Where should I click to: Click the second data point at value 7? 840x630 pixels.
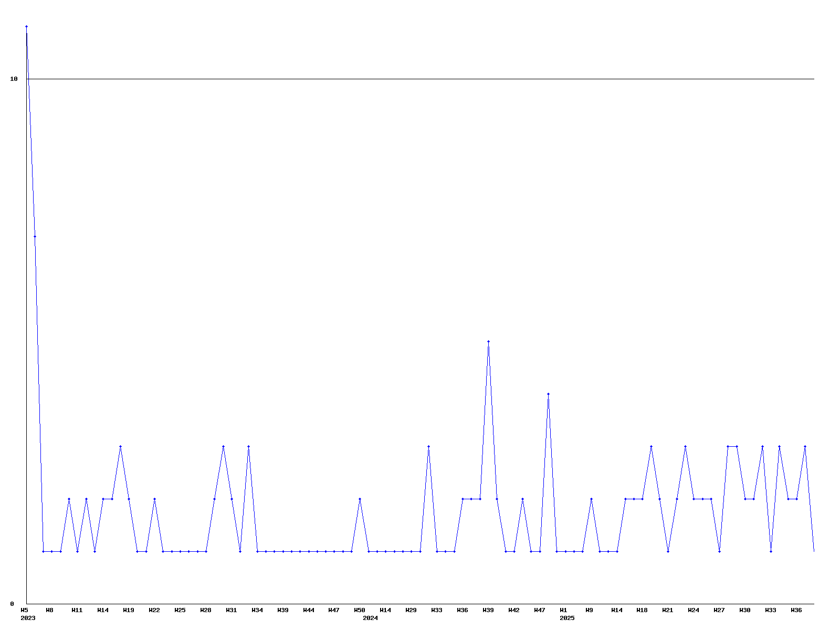point(35,236)
